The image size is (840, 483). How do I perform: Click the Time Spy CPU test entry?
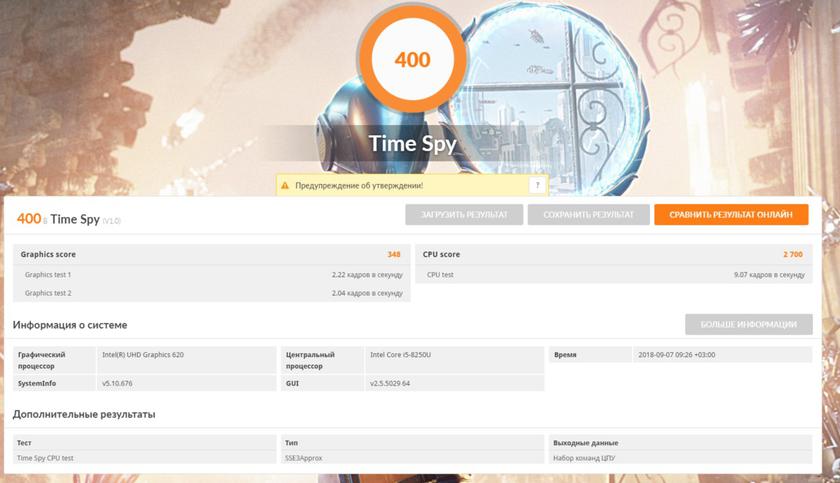(46, 458)
